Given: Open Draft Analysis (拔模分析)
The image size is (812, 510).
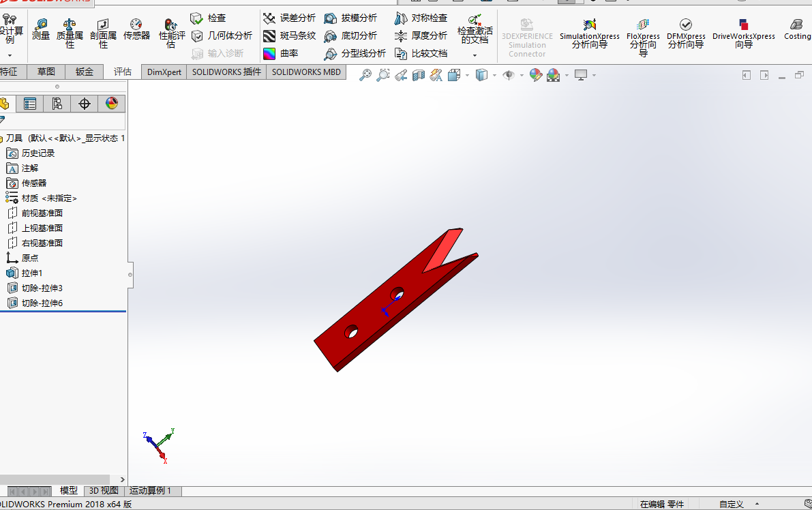Looking at the screenshot, I should click(x=350, y=18).
